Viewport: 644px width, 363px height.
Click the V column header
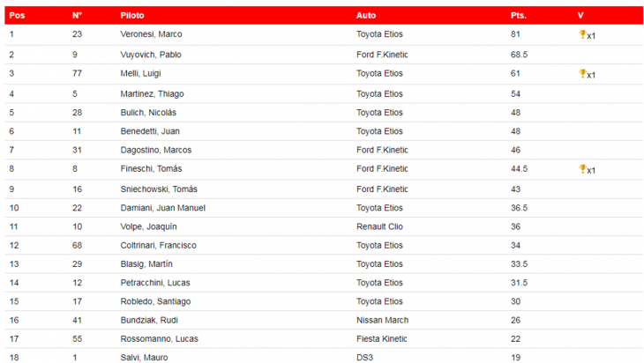click(580, 16)
